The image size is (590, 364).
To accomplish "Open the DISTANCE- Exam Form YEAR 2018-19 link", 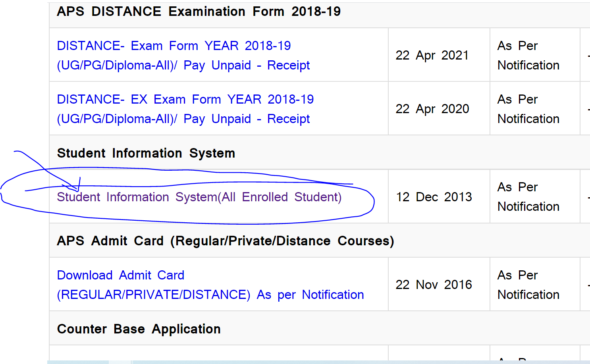I will point(183,55).
